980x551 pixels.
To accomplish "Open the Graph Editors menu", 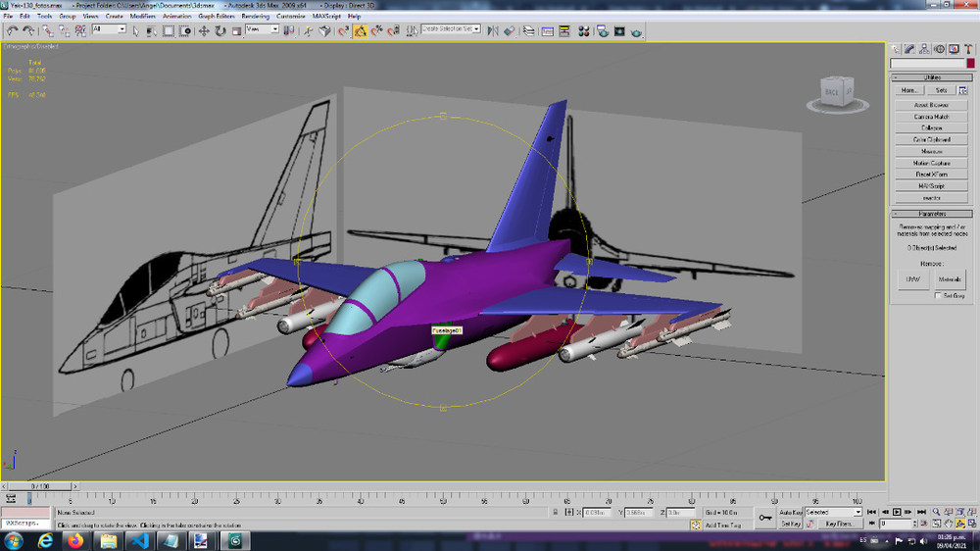I will click(x=217, y=17).
